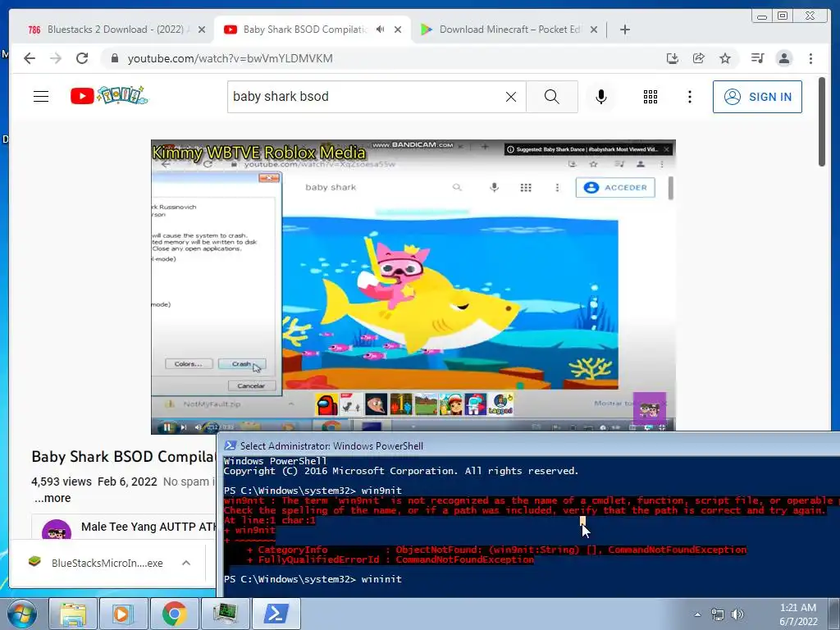The height and width of the screenshot is (630, 840).
Task: Skip to next video in player
Action: (183, 427)
